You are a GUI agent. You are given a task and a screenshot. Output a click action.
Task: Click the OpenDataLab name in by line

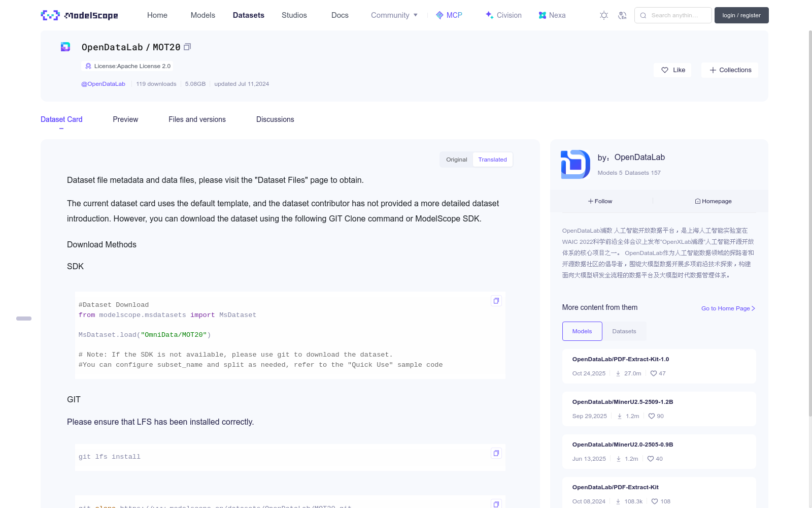pyautogui.click(x=639, y=157)
